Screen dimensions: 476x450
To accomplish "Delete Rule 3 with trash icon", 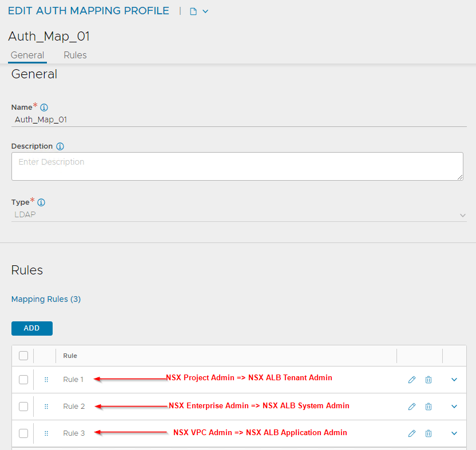I will pyautogui.click(x=429, y=433).
